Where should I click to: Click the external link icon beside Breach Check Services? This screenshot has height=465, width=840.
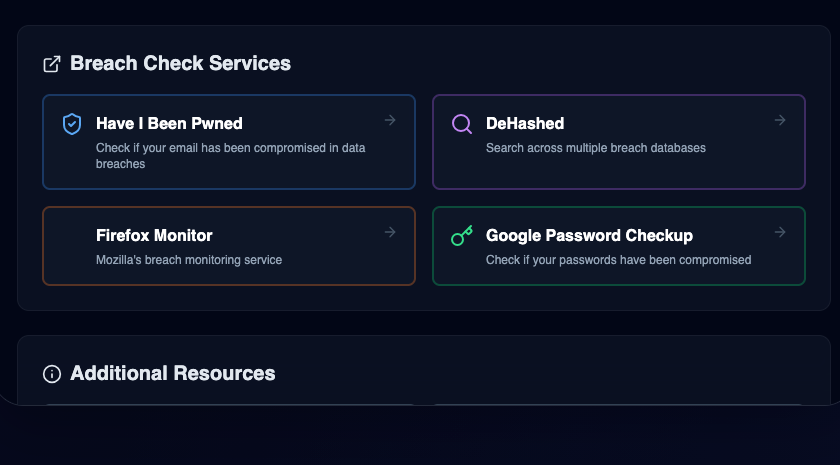coord(52,64)
